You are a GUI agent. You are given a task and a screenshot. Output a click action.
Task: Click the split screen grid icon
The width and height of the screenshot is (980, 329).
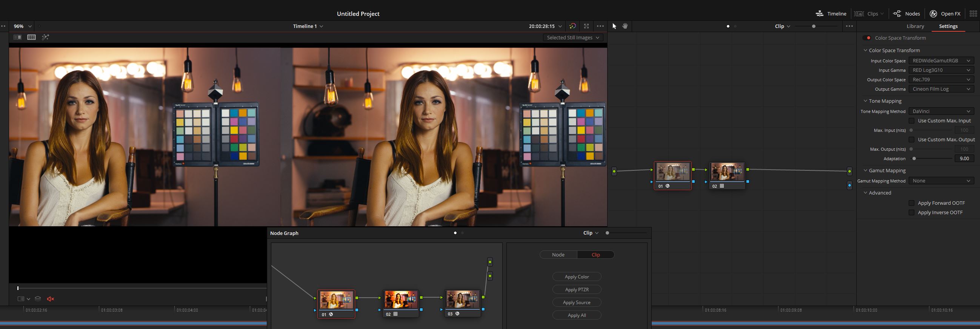(x=32, y=37)
